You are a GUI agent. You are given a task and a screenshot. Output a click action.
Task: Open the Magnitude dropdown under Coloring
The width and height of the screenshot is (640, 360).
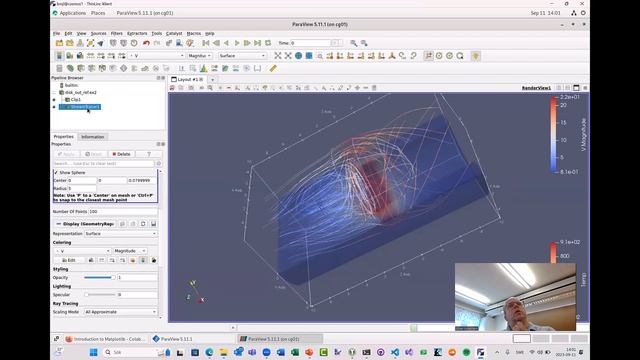[130, 251]
